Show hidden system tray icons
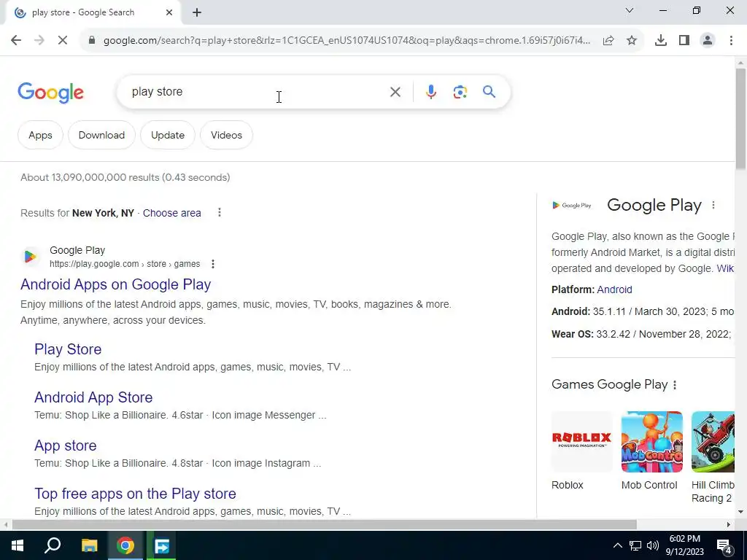The width and height of the screenshot is (747, 560). coord(617,545)
